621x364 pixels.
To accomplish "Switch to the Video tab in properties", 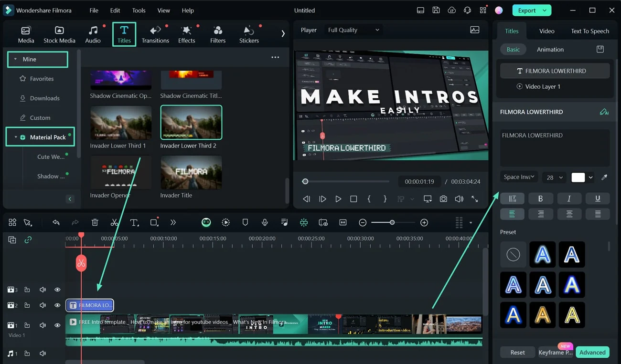I will [x=546, y=31].
